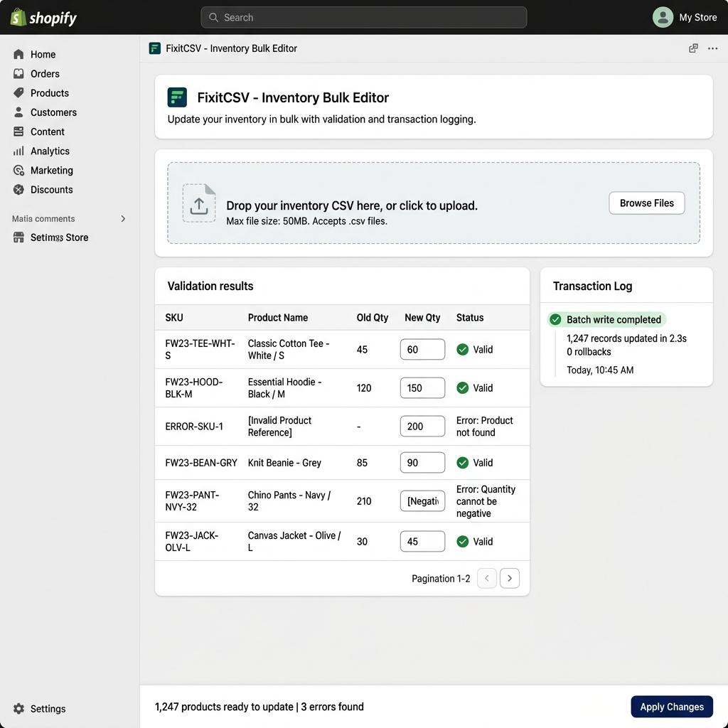Click Valid check icon for Essential Hoodie
The image size is (728, 728).
pos(462,387)
